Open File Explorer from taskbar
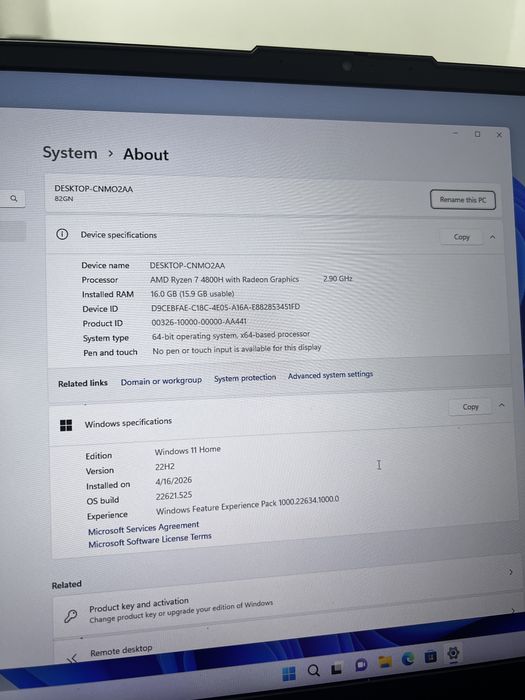Screen dimensions: 525x700 pos(384,662)
